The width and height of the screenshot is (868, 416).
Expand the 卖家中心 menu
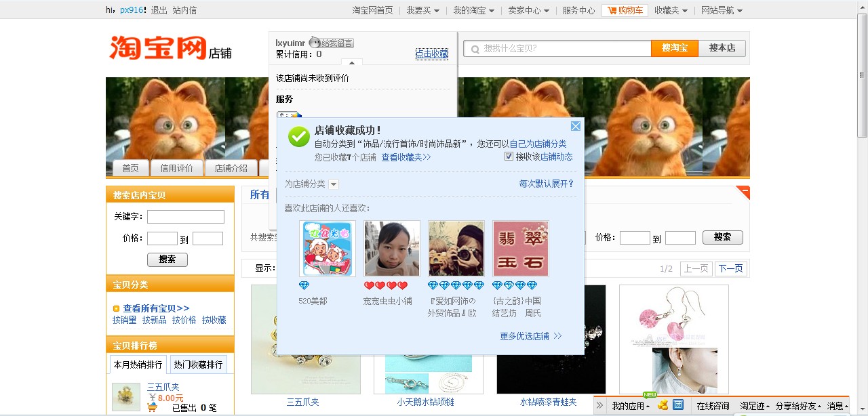(528, 10)
